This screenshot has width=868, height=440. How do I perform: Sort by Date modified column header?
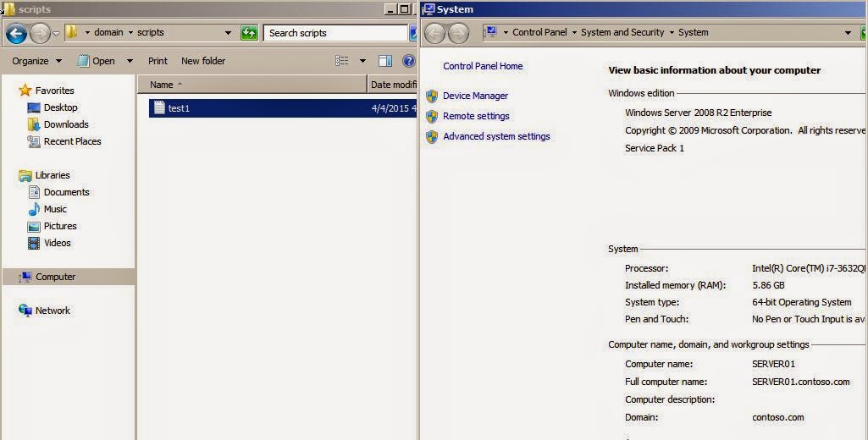(392, 85)
